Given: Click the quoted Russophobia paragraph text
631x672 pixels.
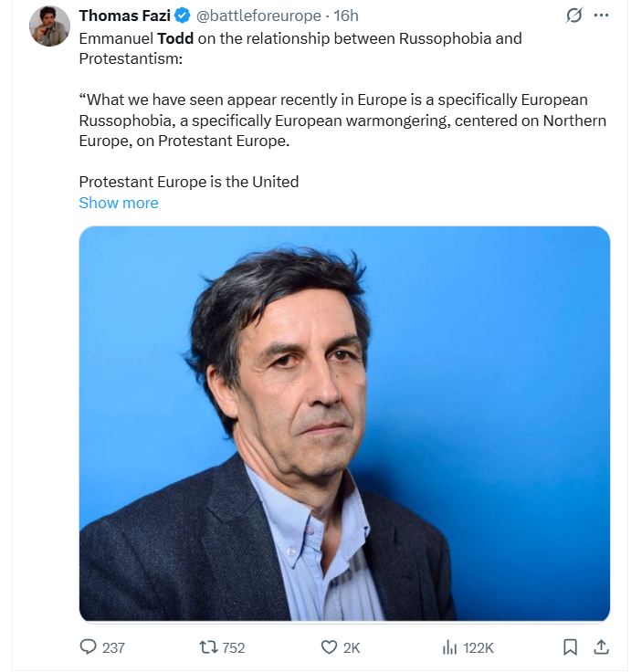Looking at the screenshot, I should (x=342, y=121).
